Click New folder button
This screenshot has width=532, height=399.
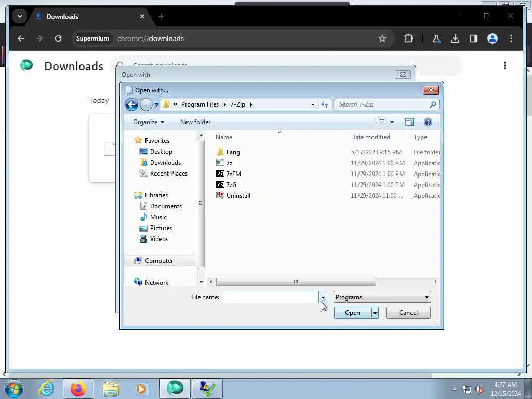(195, 122)
